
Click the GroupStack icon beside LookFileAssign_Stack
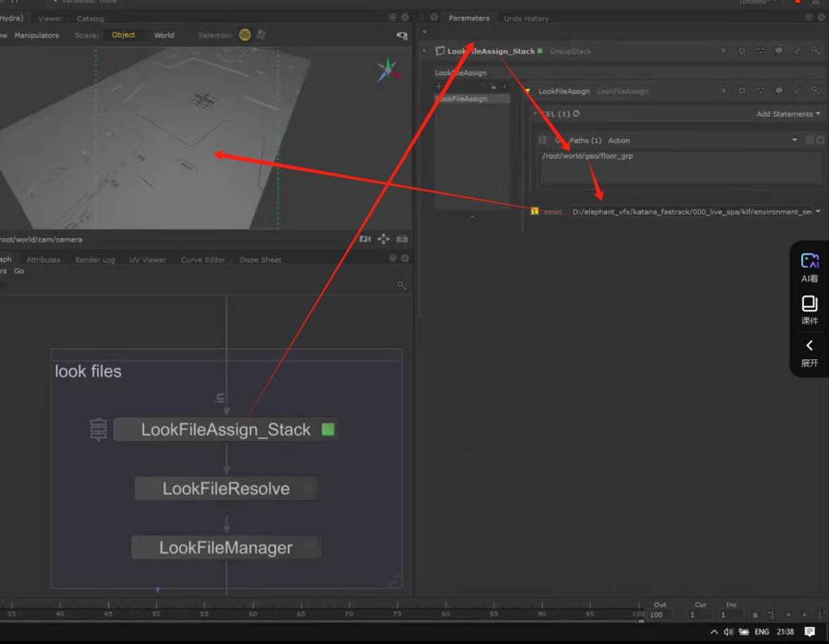coord(440,51)
